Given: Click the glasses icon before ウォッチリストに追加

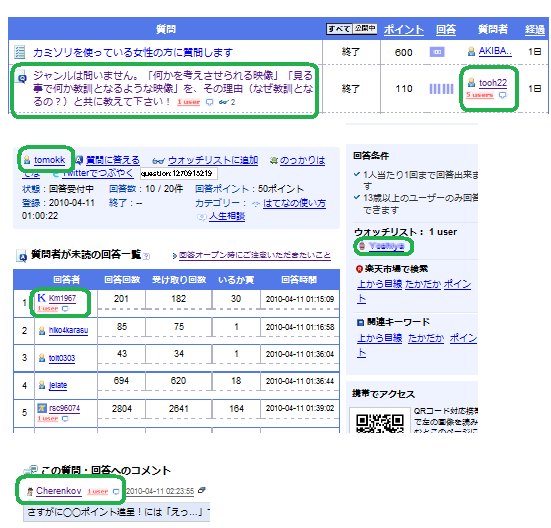Looking at the screenshot, I should 158,161.
